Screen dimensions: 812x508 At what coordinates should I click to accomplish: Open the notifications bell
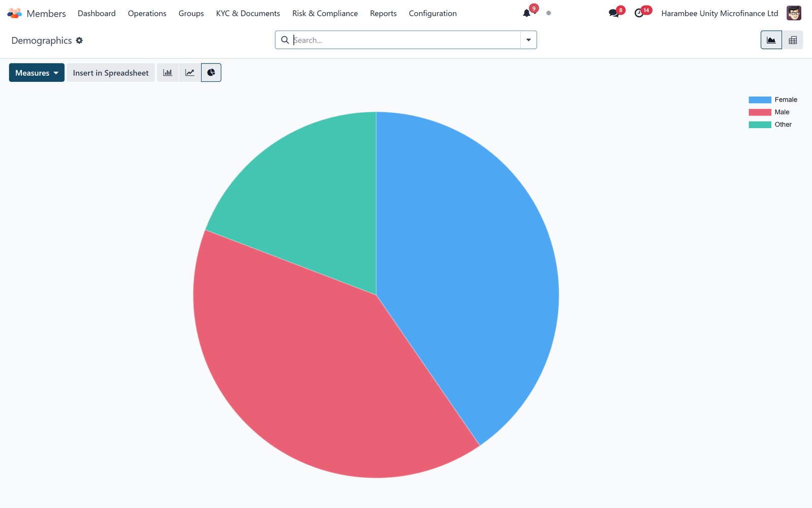point(527,13)
